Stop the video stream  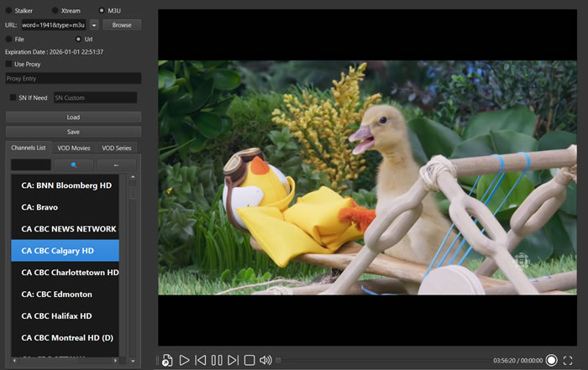tap(249, 360)
